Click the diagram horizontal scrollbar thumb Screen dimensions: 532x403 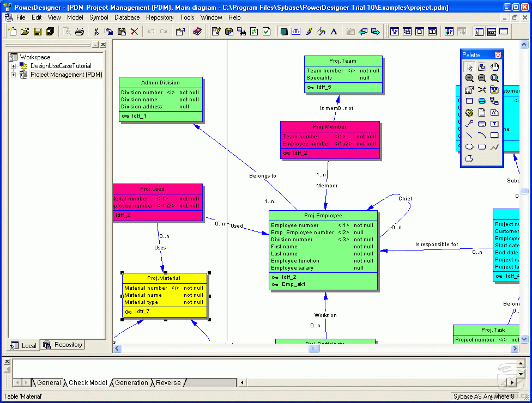pyautogui.click(x=314, y=348)
